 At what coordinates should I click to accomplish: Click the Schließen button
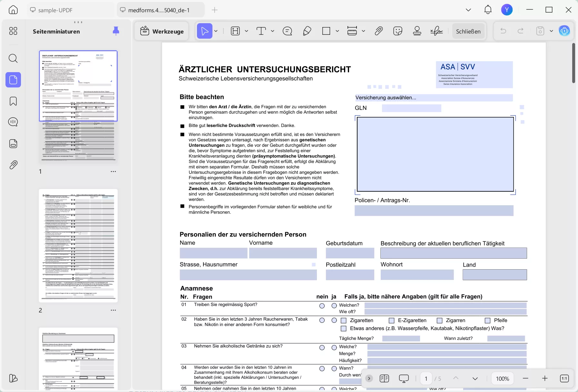pyautogui.click(x=468, y=31)
